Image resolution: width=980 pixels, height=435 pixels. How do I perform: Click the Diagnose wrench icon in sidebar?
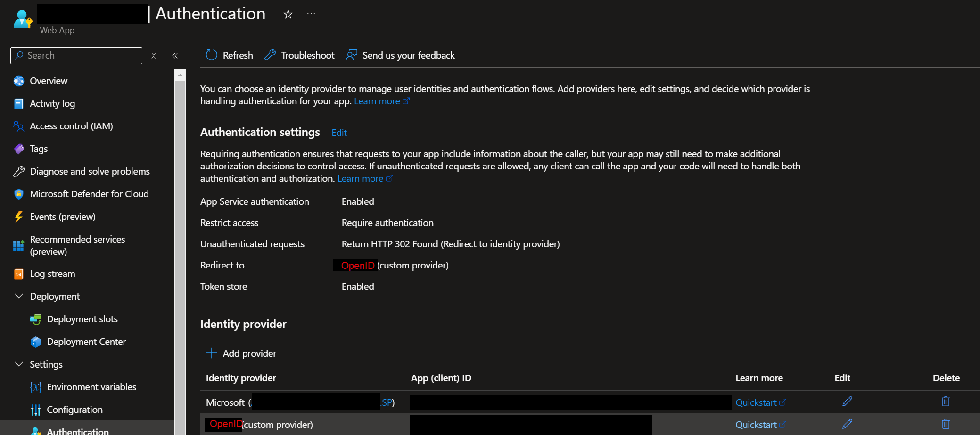tap(19, 172)
